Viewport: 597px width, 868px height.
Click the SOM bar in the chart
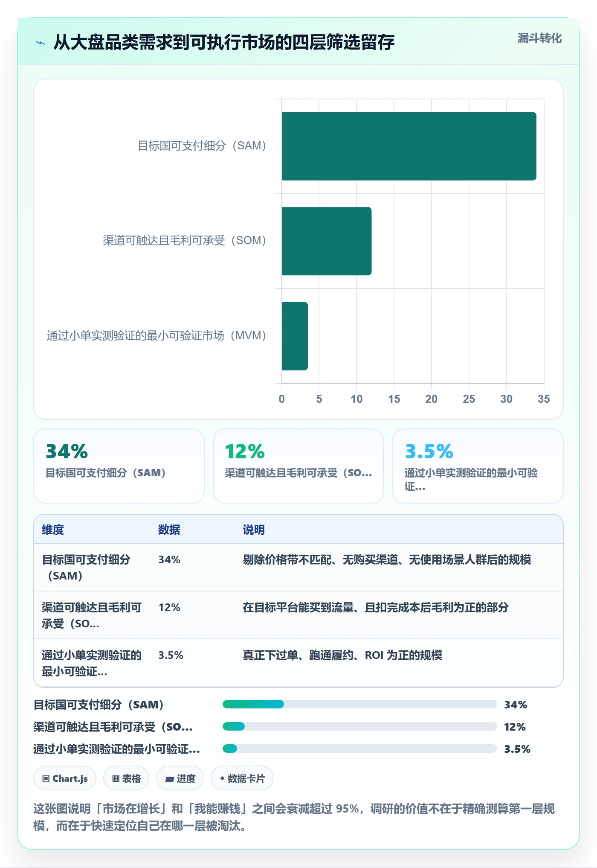[327, 241]
